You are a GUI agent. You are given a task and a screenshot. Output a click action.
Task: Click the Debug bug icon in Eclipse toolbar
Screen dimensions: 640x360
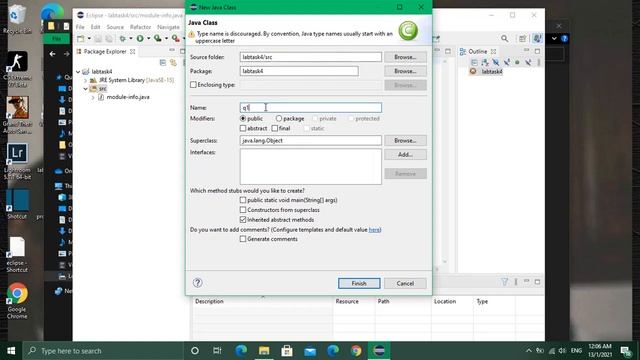122,38
